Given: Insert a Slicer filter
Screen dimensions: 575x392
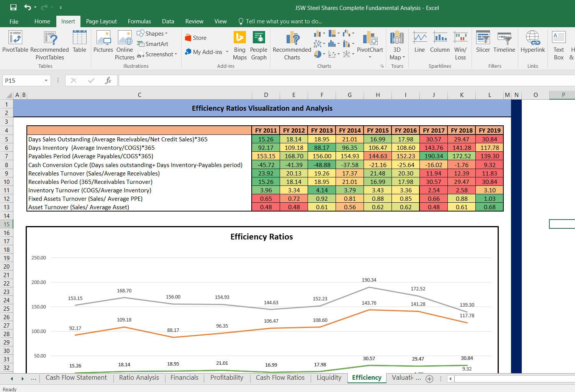Looking at the screenshot, I should click(483, 42).
